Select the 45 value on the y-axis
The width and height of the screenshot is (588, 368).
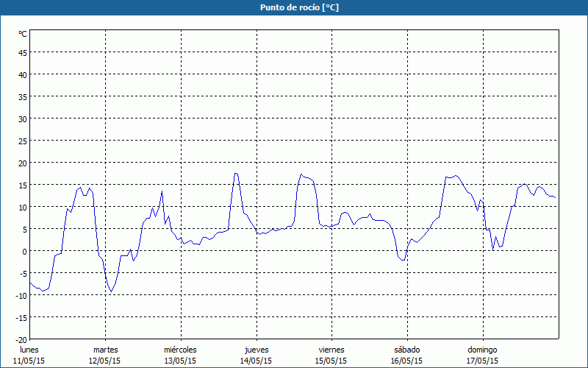(23, 52)
